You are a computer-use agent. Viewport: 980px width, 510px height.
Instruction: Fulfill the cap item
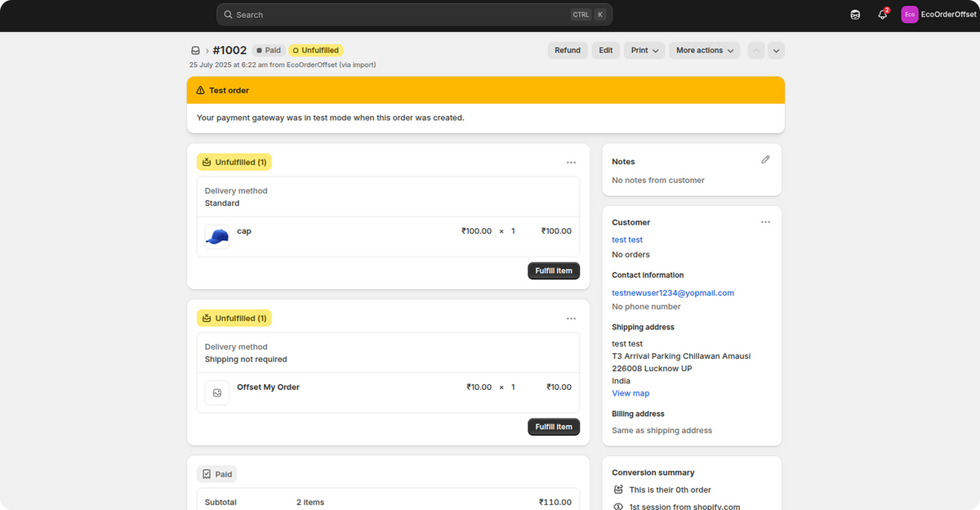click(x=553, y=271)
